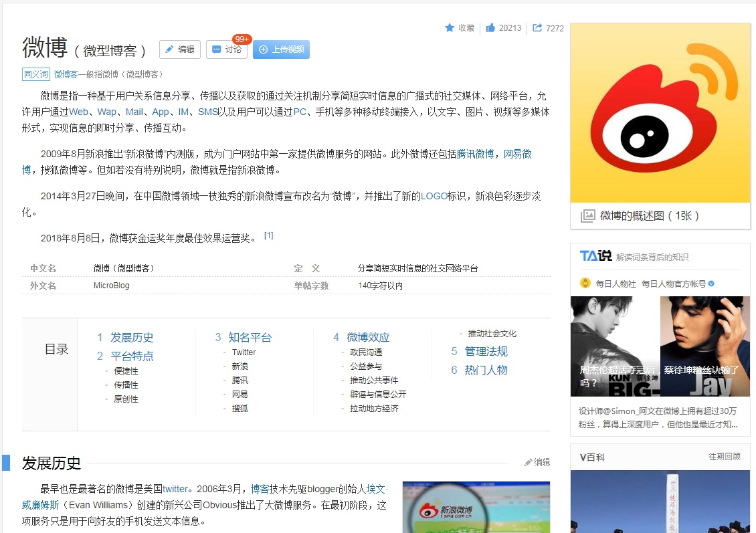Select 便捷性 sub-item in contents
756x533 pixels.
coord(126,371)
